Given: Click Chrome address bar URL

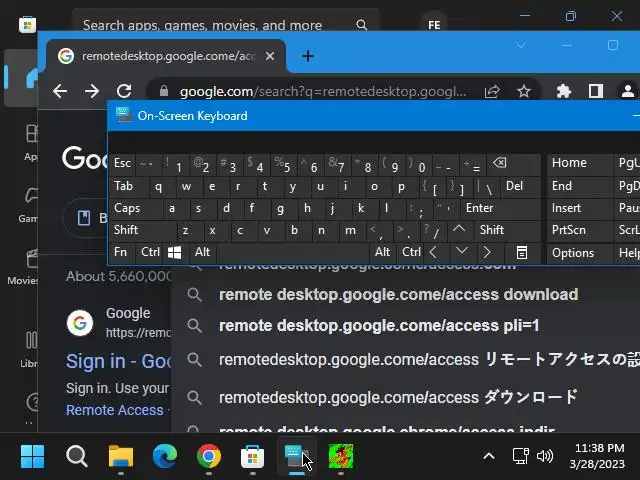Looking at the screenshot, I should (x=322, y=91).
